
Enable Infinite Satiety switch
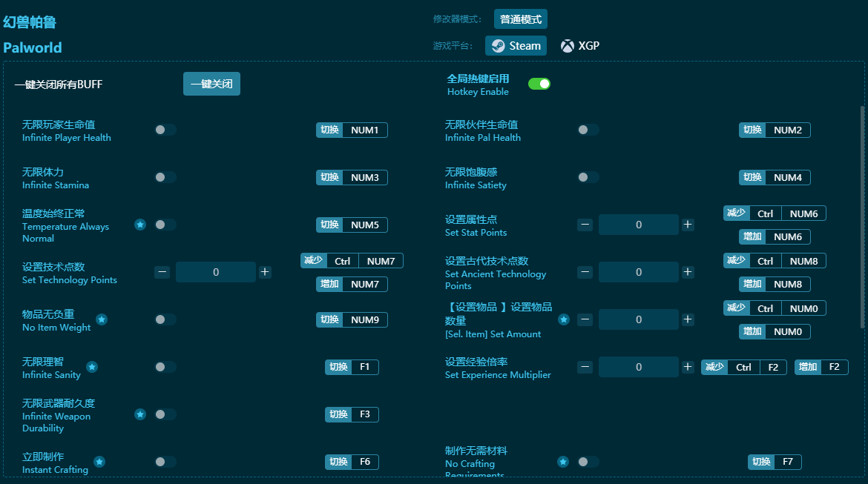coord(588,177)
